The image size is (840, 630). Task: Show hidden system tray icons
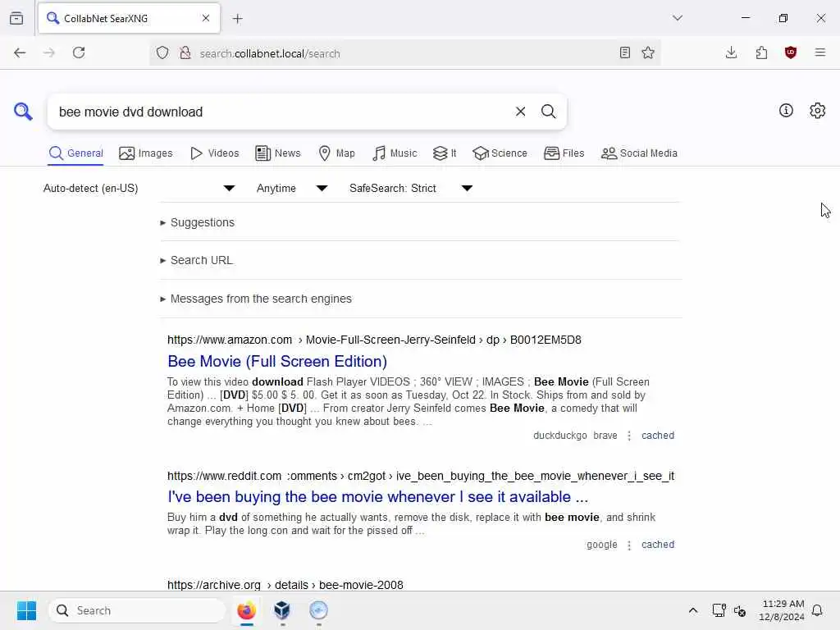tap(692, 610)
